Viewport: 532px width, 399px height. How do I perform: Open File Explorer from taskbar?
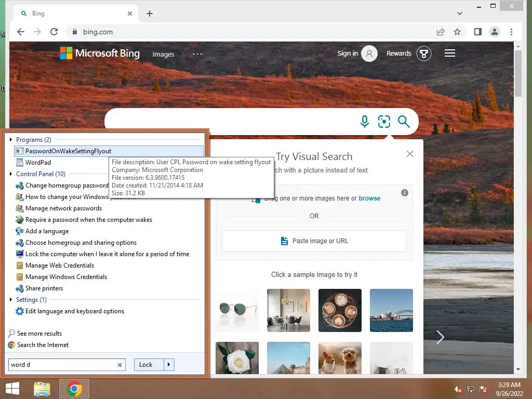pyautogui.click(x=42, y=389)
